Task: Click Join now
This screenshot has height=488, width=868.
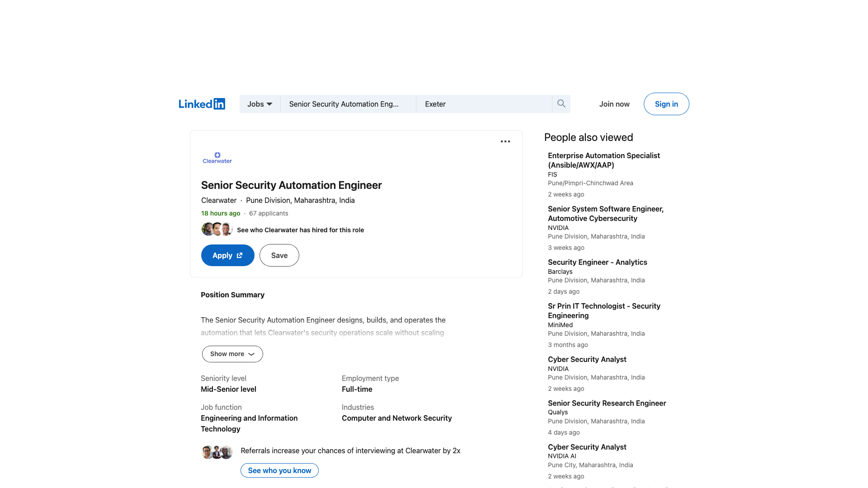Action: pyautogui.click(x=614, y=104)
